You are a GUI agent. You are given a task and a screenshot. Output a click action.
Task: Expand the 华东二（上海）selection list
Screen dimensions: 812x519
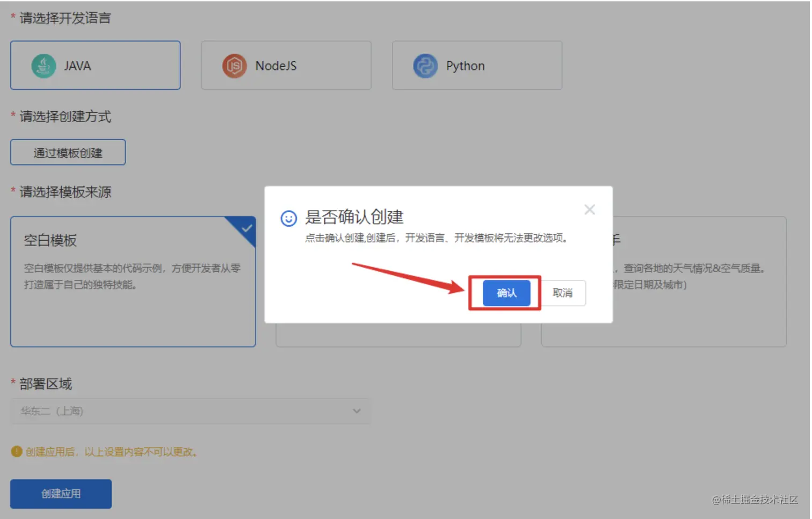pyautogui.click(x=190, y=411)
